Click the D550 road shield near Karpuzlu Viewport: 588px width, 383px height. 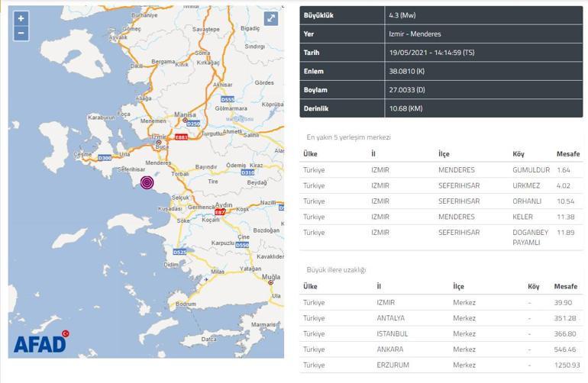point(242,245)
